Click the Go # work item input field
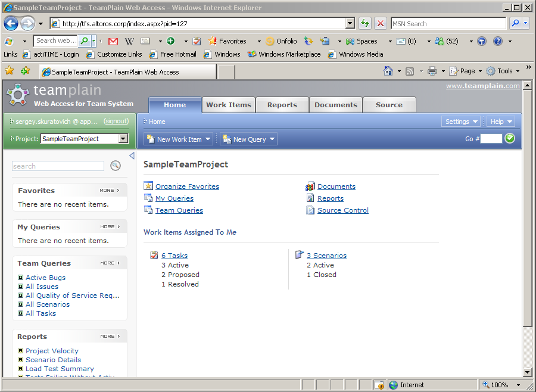The image size is (536, 392). (x=491, y=139)
